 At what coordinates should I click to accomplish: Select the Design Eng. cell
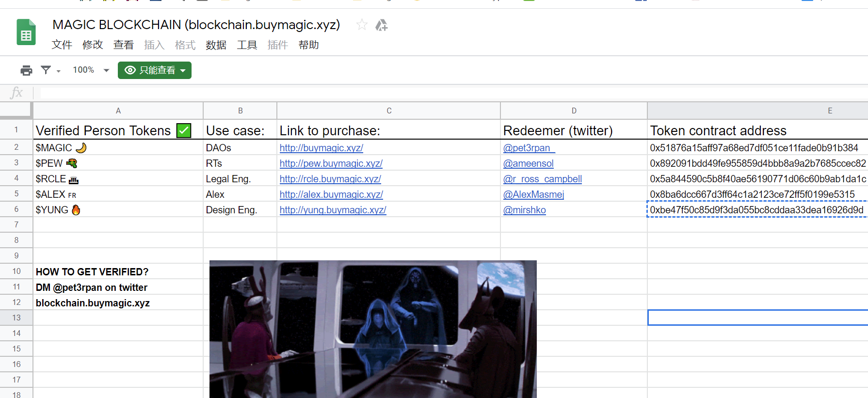click(241, 210)
